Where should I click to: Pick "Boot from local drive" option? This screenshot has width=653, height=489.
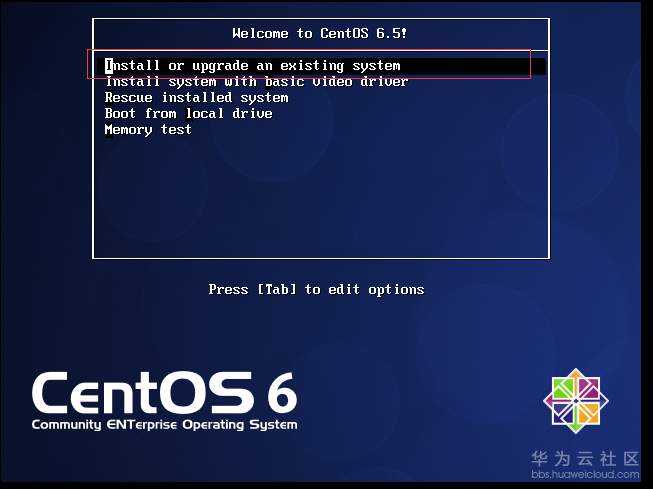188,114
